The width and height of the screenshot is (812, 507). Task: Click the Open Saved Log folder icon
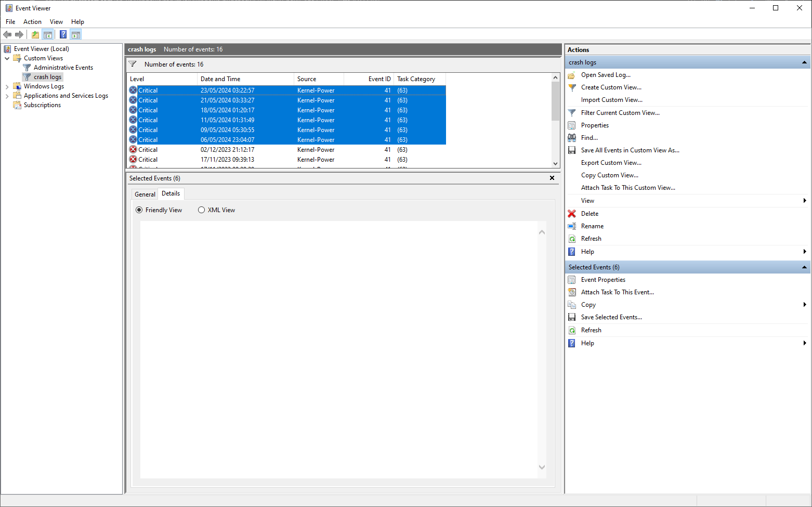click(x=572, y=75)
